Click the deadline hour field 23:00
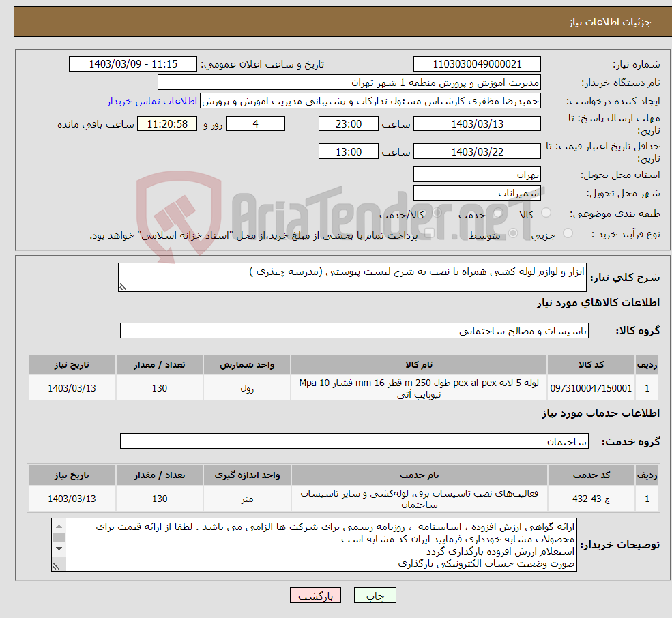The image size is (672, 618). point(349,124)
